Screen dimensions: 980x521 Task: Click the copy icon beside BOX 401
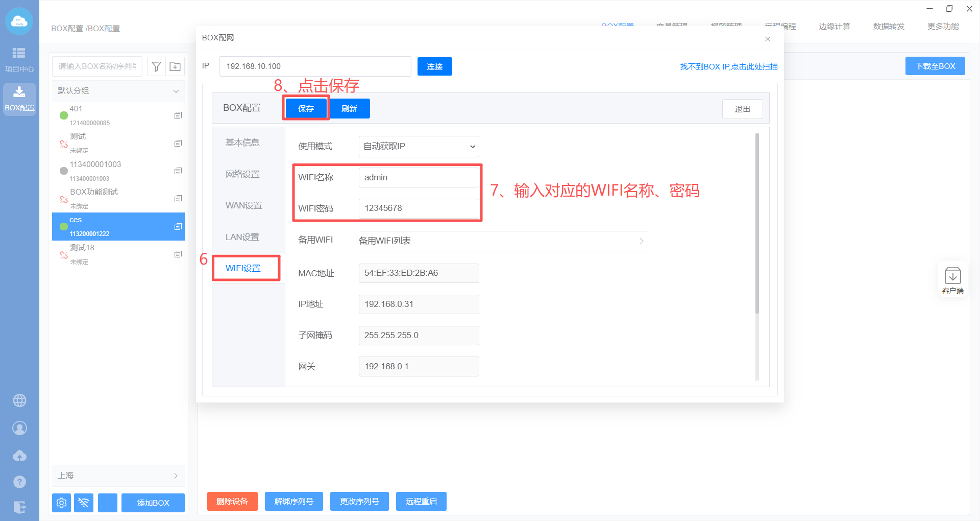pos(178,115)
